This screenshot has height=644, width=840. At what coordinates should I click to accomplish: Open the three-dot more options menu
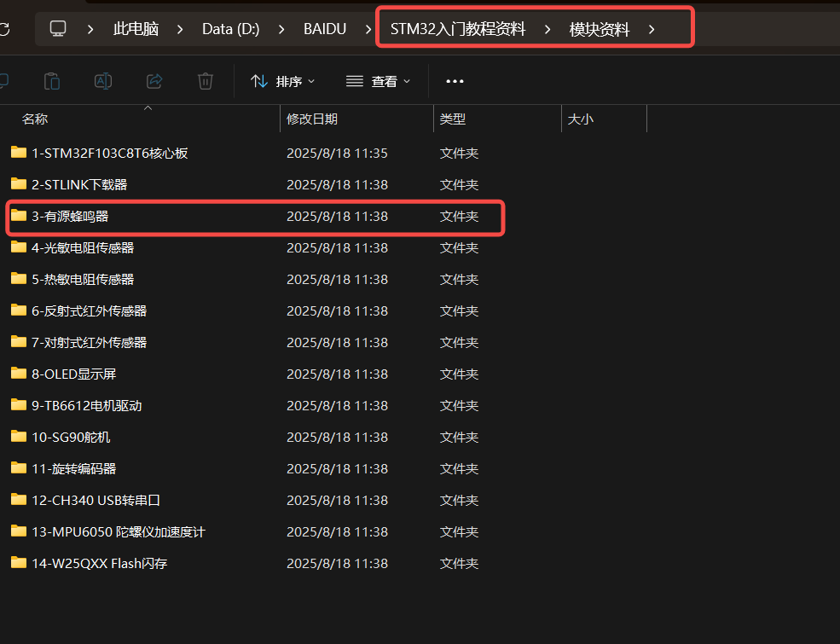tap(455, 81)
